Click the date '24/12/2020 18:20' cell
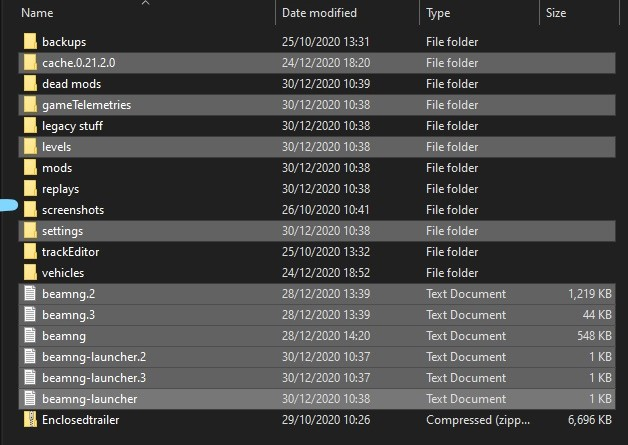 326,63
